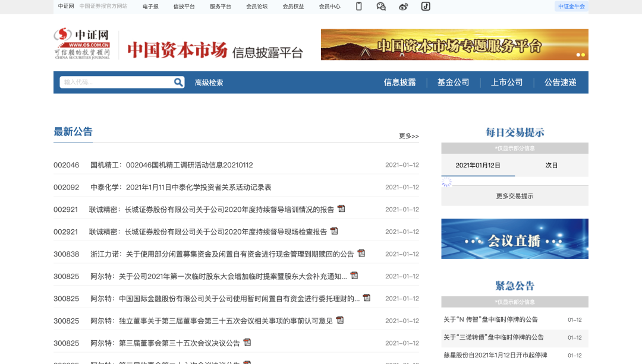
Task: Open the 上市公司 navigation item
Action: (507, 83)
